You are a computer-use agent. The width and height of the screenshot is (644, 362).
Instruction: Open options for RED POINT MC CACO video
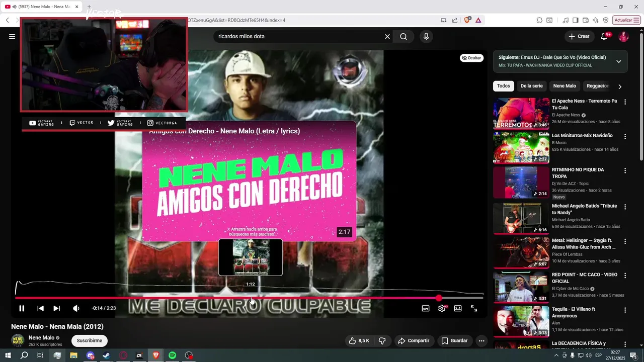[625, 276]
